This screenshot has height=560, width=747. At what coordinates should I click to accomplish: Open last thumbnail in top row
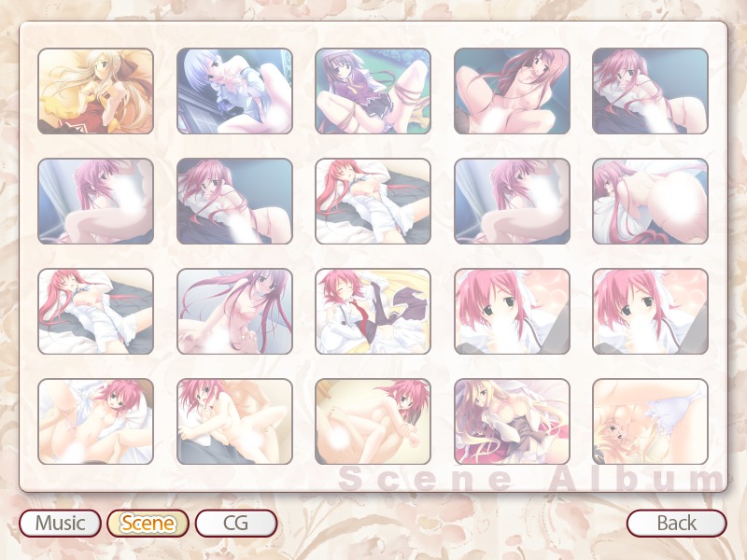click(650, 91)
